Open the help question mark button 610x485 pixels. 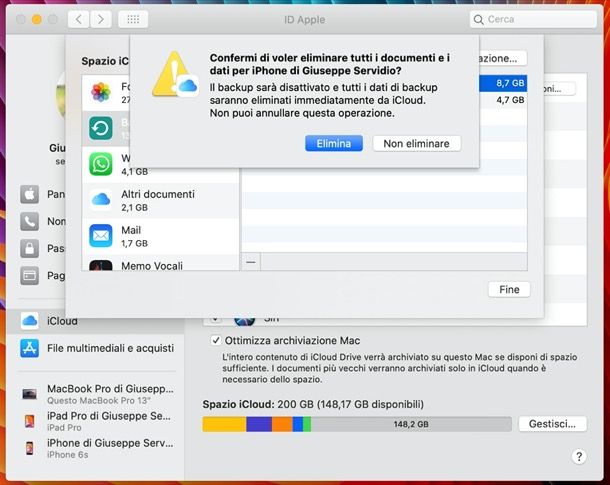pyautogui.click(x=579, y=456)
